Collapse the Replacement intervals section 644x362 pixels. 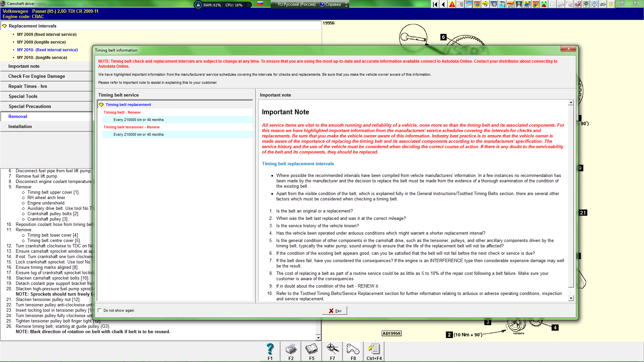(4, 26)
